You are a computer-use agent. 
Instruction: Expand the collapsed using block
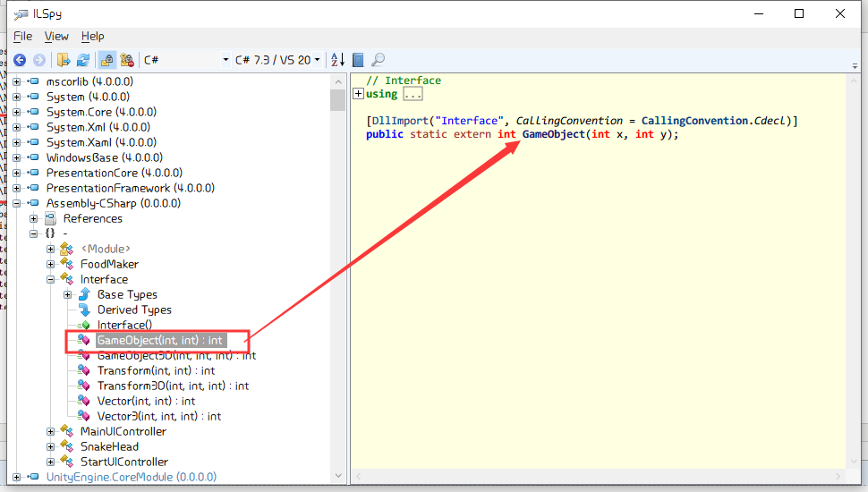coord(358,94)
